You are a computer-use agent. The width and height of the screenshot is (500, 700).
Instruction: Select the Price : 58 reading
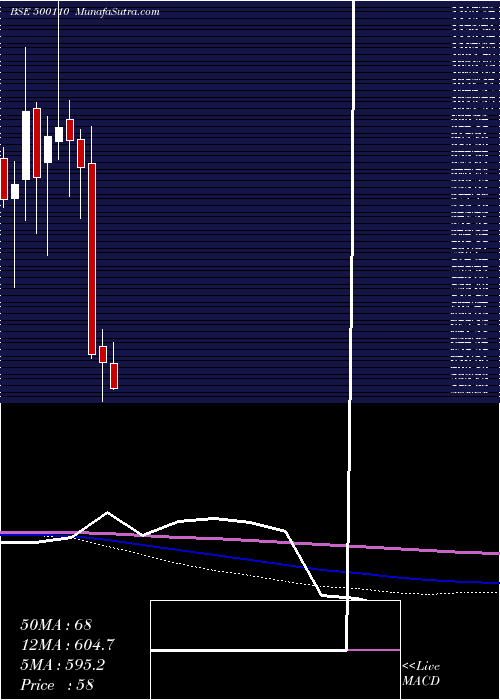(57, 685)
